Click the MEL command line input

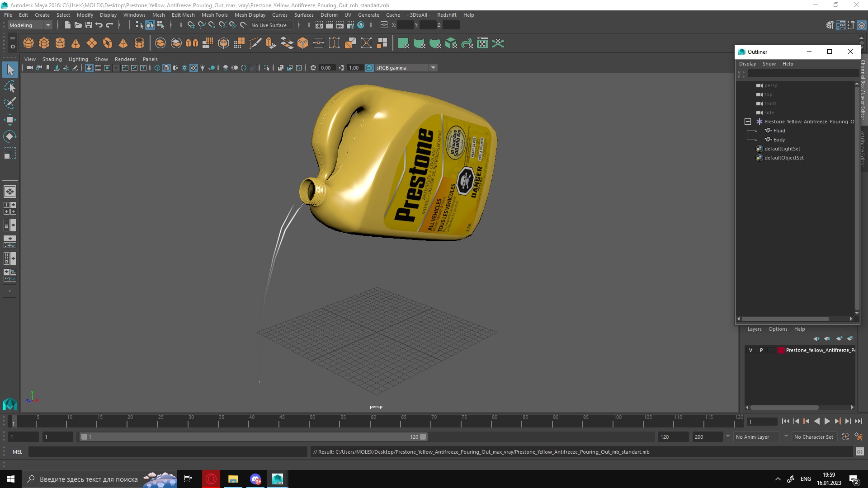coord(168,452)
